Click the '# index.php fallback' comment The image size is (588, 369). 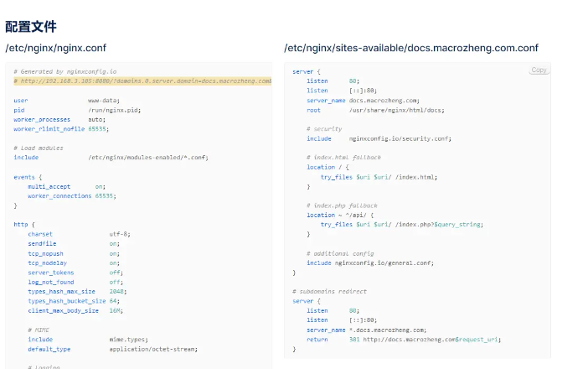click(x=342, y=205)
